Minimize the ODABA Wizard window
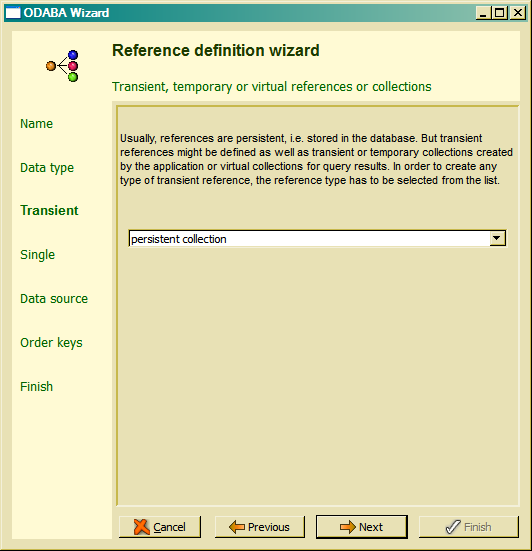Screen dimensions: 532x551 coord(484,13)
